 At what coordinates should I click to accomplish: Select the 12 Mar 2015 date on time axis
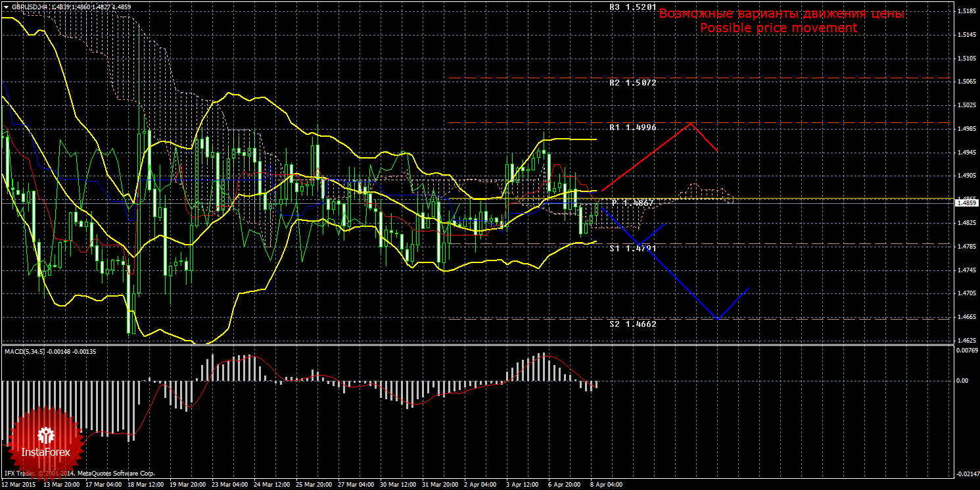click(x=20, y=485)
